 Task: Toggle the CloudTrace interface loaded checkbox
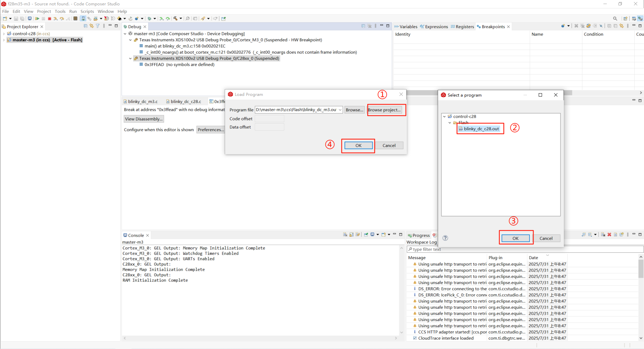pyautogui.click(x=415, y=338)
